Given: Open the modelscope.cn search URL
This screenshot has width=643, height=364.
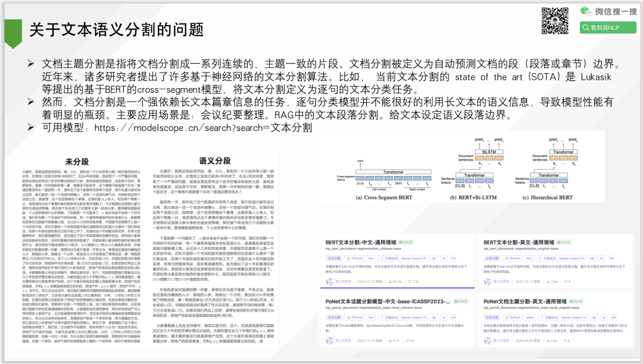Looking at the screenshot, I should pos(203,128).
